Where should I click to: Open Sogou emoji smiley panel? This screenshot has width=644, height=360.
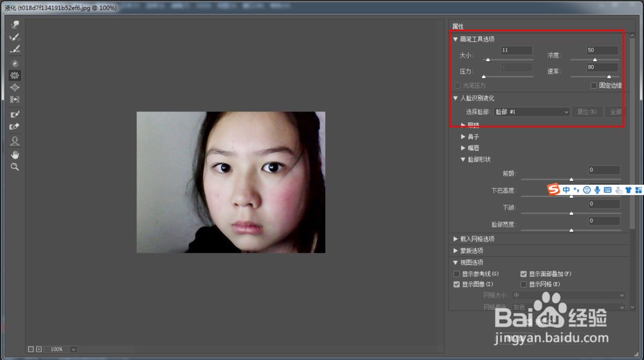587,189
